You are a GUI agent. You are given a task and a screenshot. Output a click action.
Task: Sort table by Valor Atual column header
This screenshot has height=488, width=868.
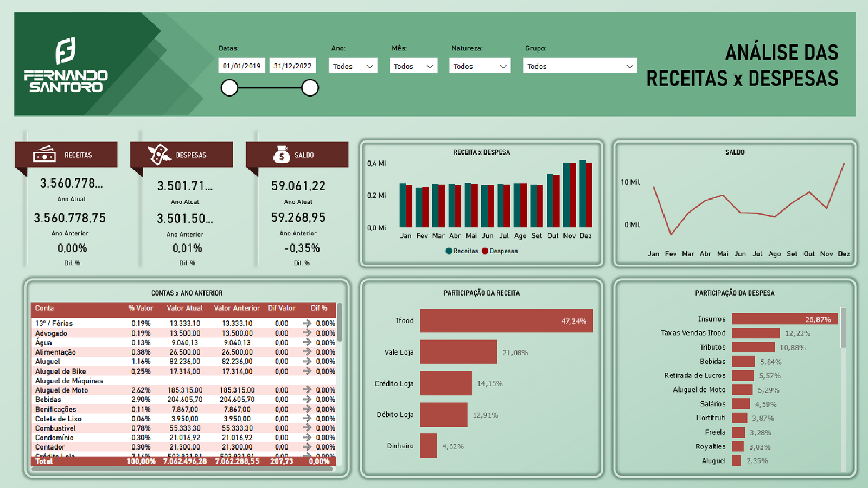(184, 308)
